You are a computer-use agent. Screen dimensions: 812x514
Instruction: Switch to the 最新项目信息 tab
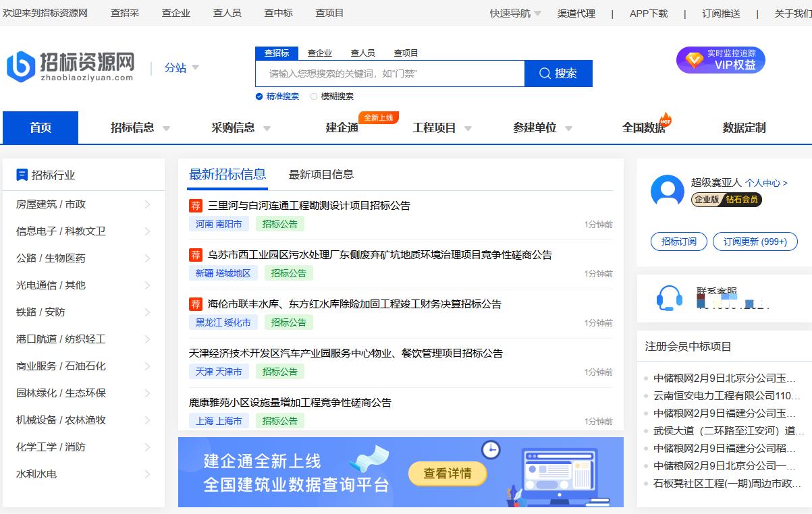tap(321, 173)
